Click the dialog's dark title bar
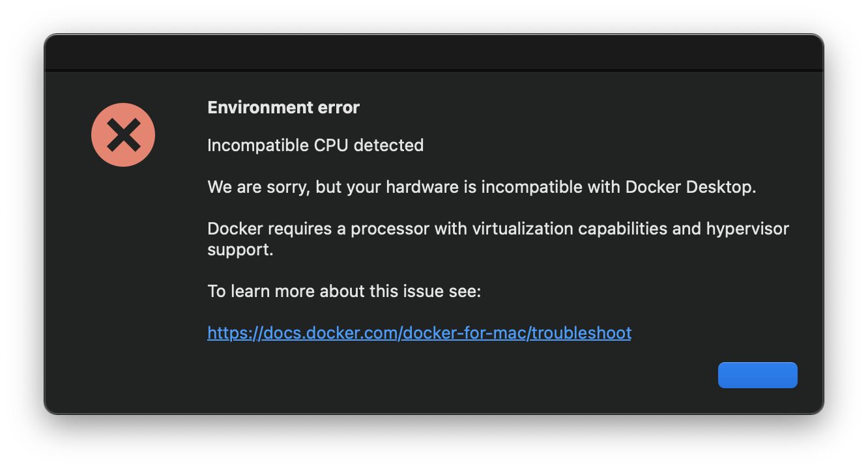The width and height of the screenshot is (868, 469). pos(433,53)
